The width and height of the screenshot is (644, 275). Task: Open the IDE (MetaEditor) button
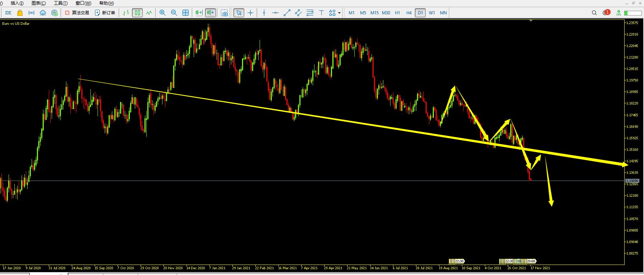(x=9, y=13)
